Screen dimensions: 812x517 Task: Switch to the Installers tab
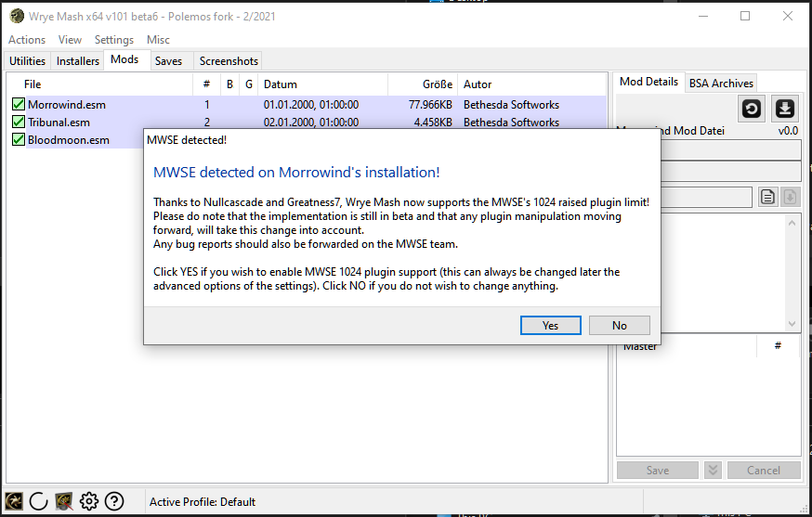pos(78,61)
